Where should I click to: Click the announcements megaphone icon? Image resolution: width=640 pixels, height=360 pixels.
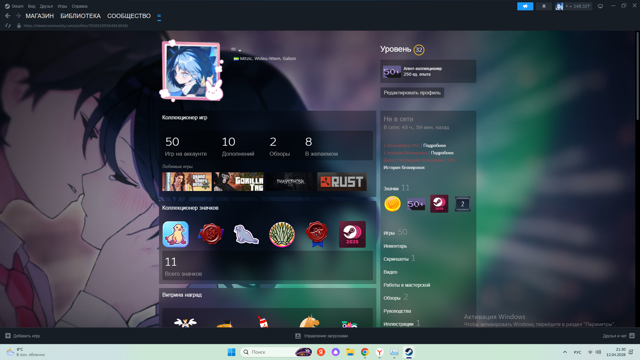coord(525,6)
